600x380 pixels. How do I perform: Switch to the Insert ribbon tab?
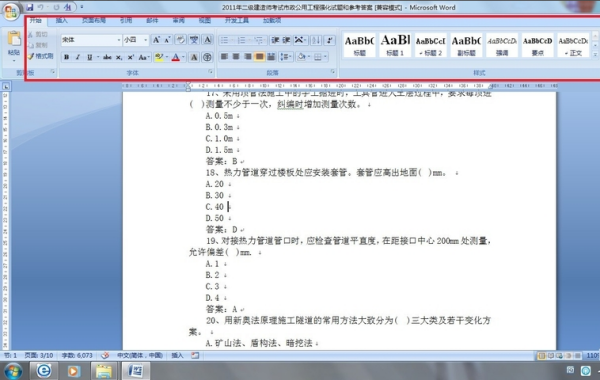[x=62, y=21]
